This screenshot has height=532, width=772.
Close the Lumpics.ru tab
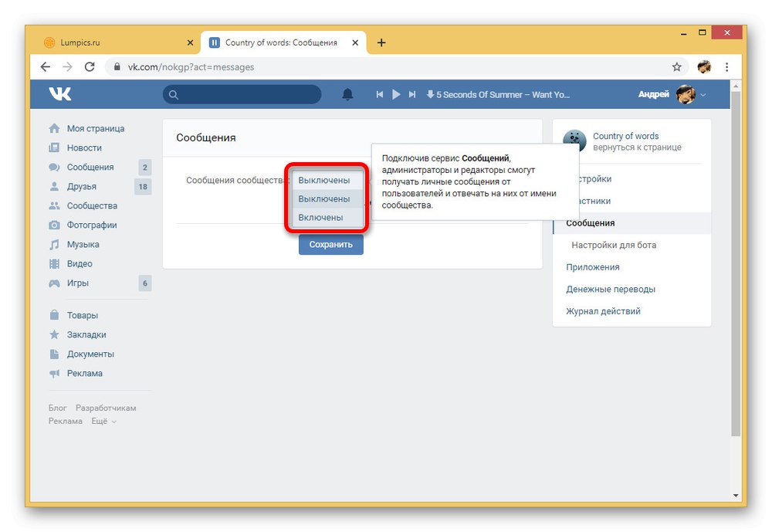pos(190,43)
